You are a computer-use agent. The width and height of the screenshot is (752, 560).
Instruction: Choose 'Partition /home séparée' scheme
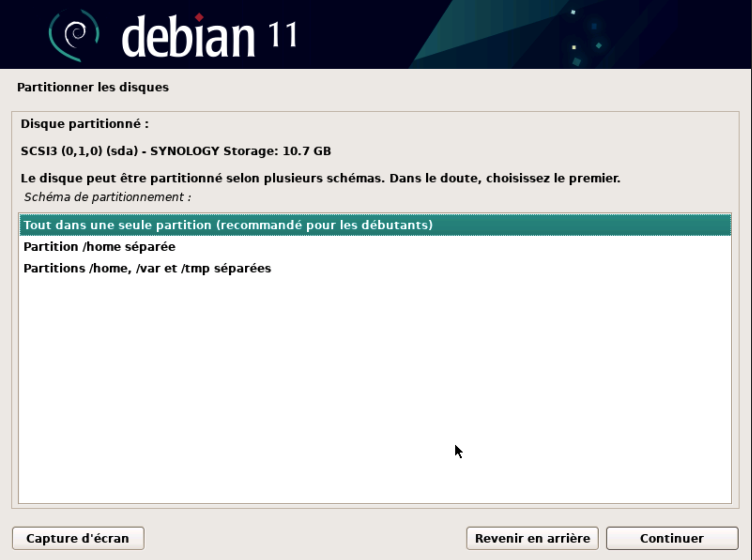[375, 246]
